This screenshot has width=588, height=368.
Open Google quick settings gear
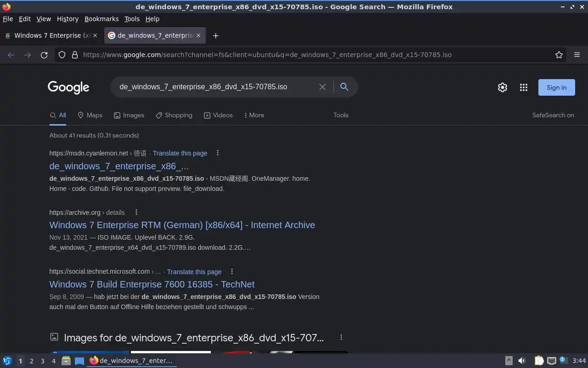pos(503,87)
